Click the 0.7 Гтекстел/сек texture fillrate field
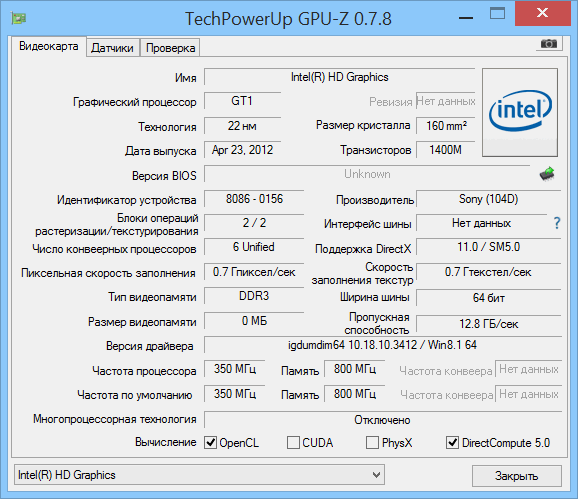This screenshot has width=578, height=499. [x=489, y=272]
